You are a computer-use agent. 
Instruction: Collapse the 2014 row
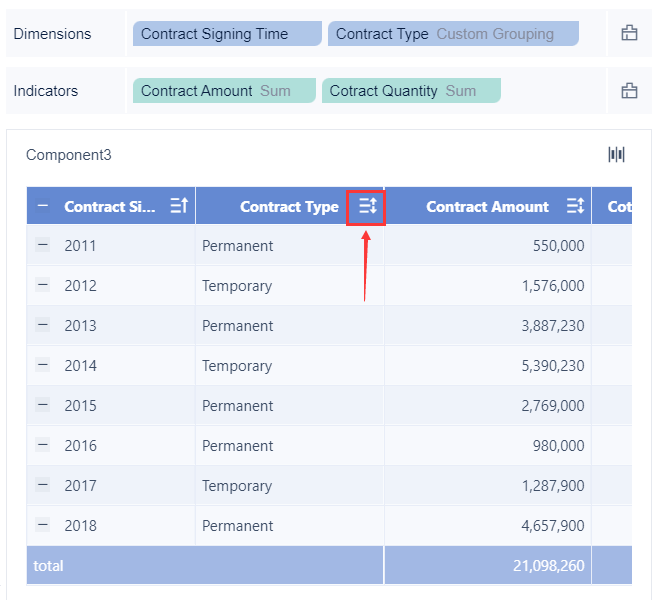[42, 365]
